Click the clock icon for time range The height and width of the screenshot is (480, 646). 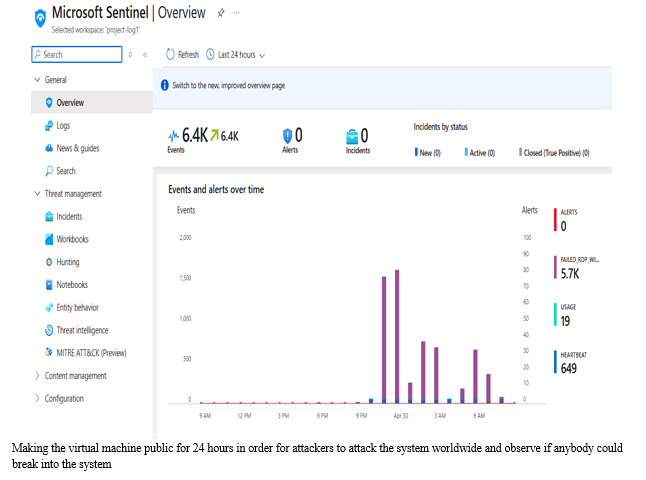(210, 54)
